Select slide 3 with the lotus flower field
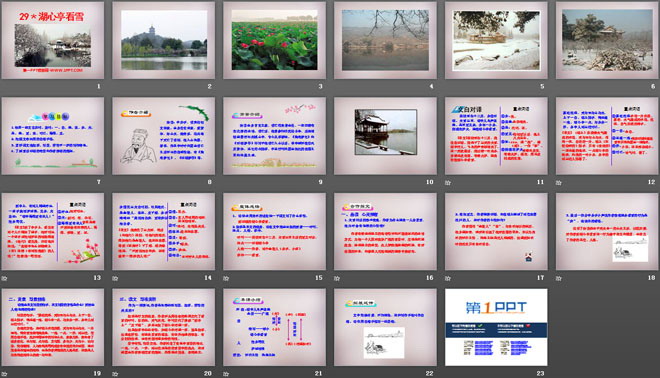 point(274,40)
